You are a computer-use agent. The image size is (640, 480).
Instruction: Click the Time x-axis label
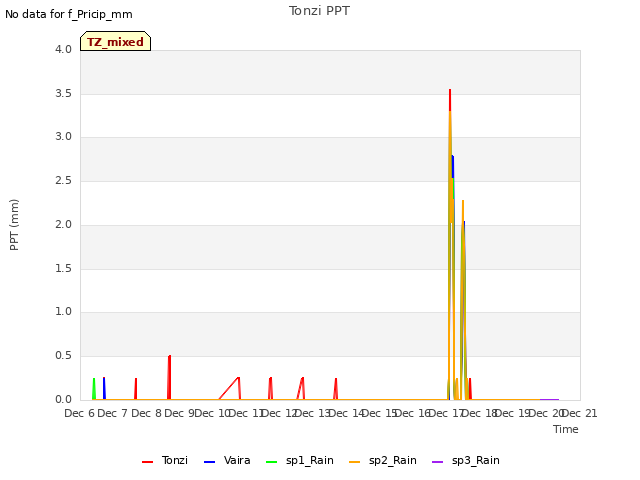click(x=566, y=429)
